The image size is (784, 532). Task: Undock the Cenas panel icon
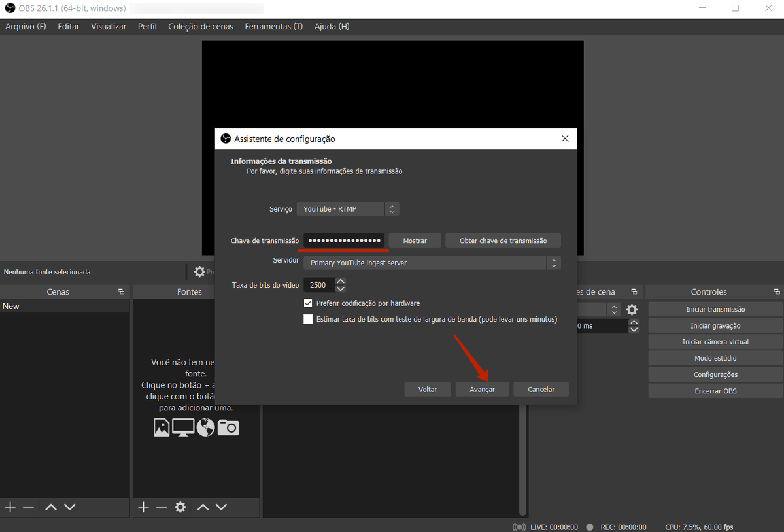pyautogui.click(x=121, y=292)
